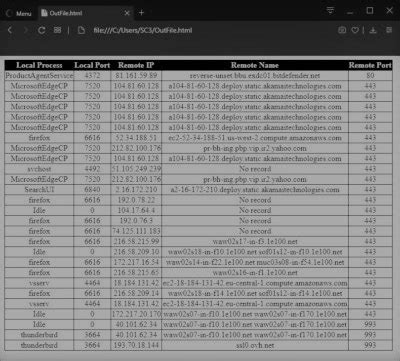
Task: Select No record in the svchost row
Action: tap(255, 169)
